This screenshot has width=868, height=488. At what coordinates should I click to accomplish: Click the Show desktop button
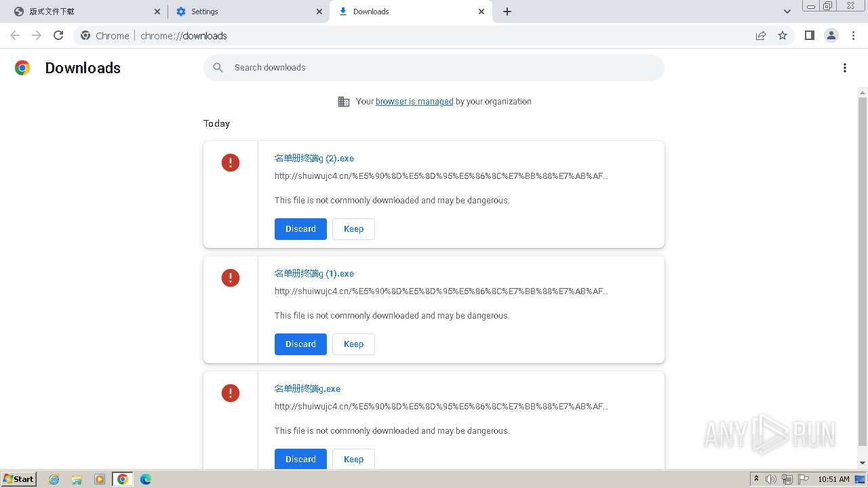tap(860, 479)
